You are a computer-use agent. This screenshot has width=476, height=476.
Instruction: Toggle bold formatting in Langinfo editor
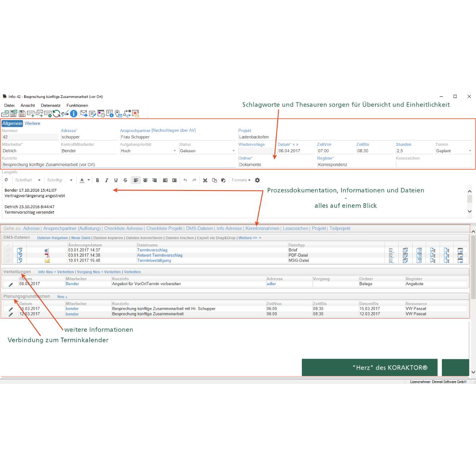98,180
